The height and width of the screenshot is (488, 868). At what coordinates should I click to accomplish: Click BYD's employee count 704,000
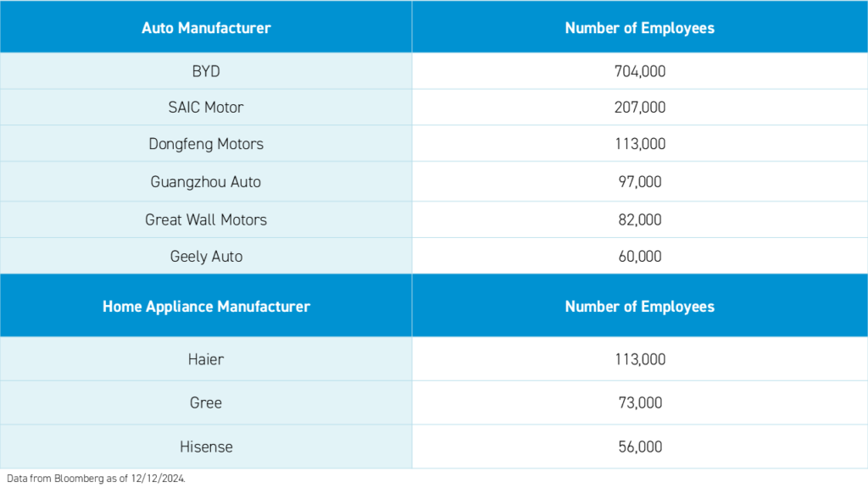pos(640,71)
